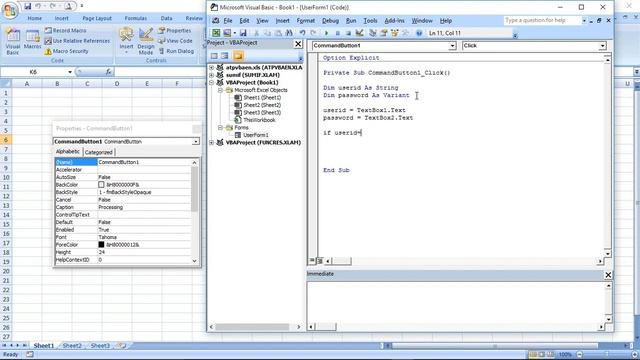
Task: Click the Select All corner of Excel grid
Action: (5, 84)
